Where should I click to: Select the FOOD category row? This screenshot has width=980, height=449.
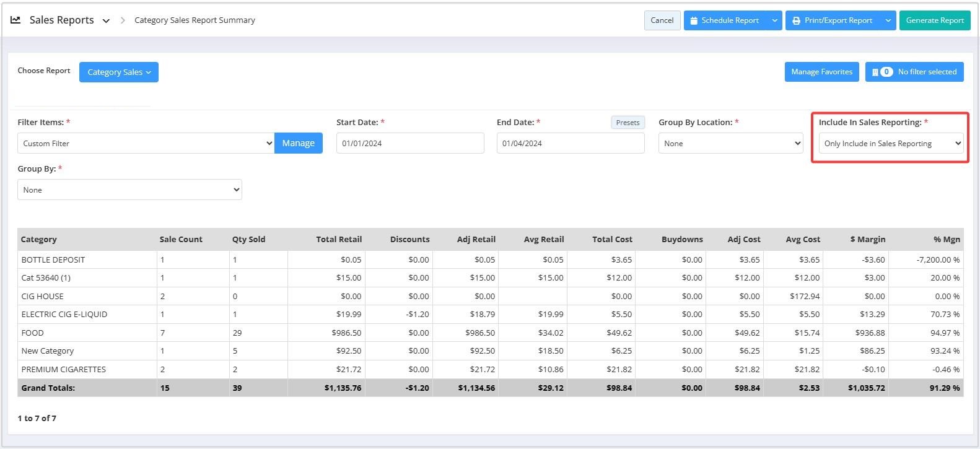tap(491, 333)
